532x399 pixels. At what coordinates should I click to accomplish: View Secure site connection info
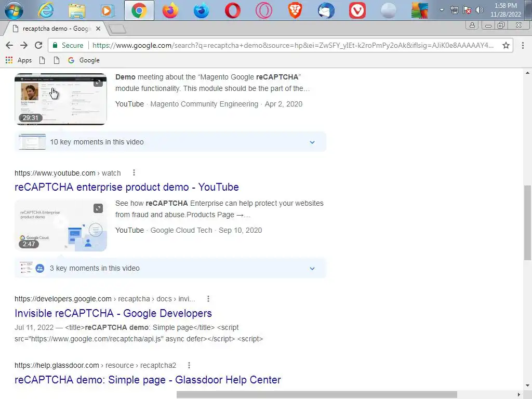68,45
